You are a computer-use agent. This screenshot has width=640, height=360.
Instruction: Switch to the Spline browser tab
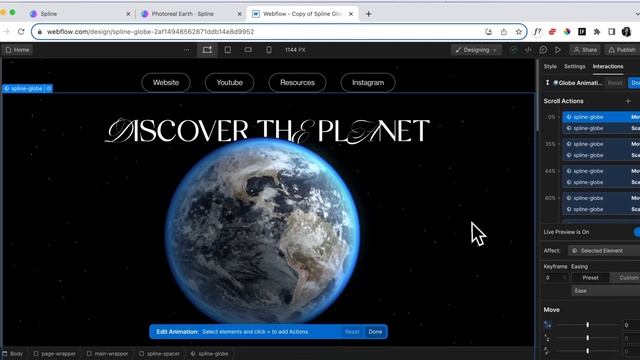[80, 14]
